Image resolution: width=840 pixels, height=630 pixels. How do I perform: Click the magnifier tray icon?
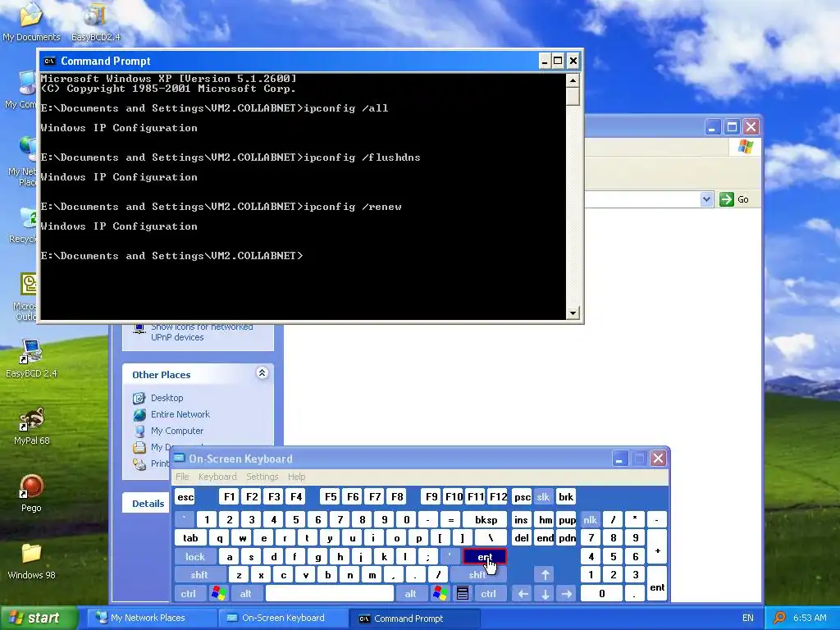pyautogui.click(x=779, y=618)
